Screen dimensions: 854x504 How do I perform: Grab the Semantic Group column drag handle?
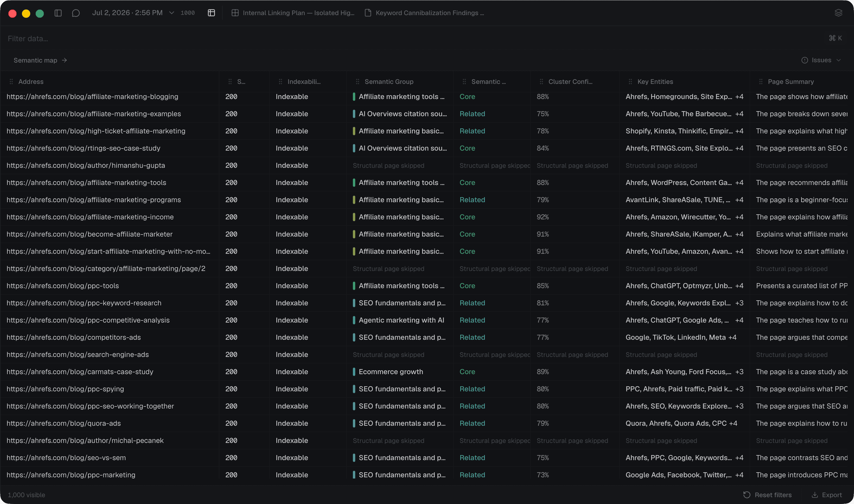coord(357,82)
